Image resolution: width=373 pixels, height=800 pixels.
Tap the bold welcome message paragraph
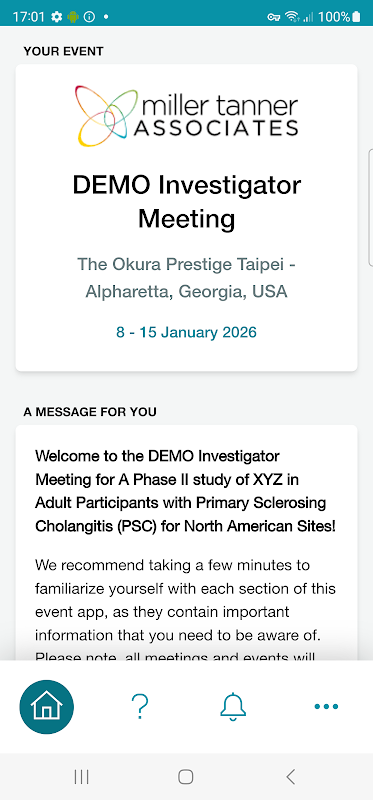[x=186, y=491]
